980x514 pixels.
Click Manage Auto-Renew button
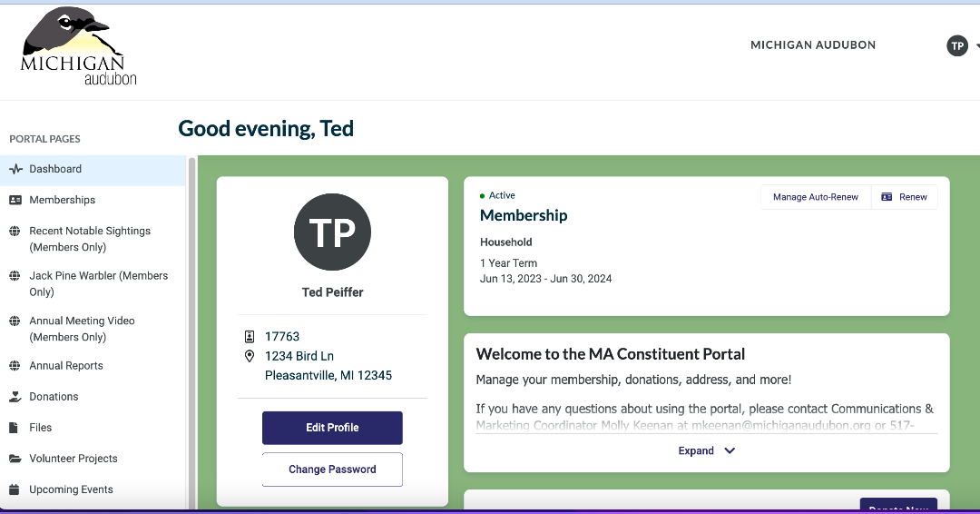(815, 197)
